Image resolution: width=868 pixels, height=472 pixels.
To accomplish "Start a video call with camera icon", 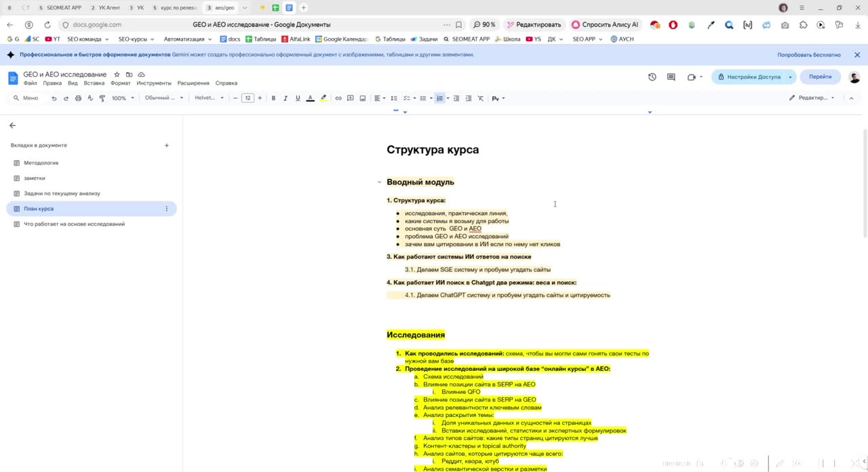I will pyautogui.click(x=691, y=77).
